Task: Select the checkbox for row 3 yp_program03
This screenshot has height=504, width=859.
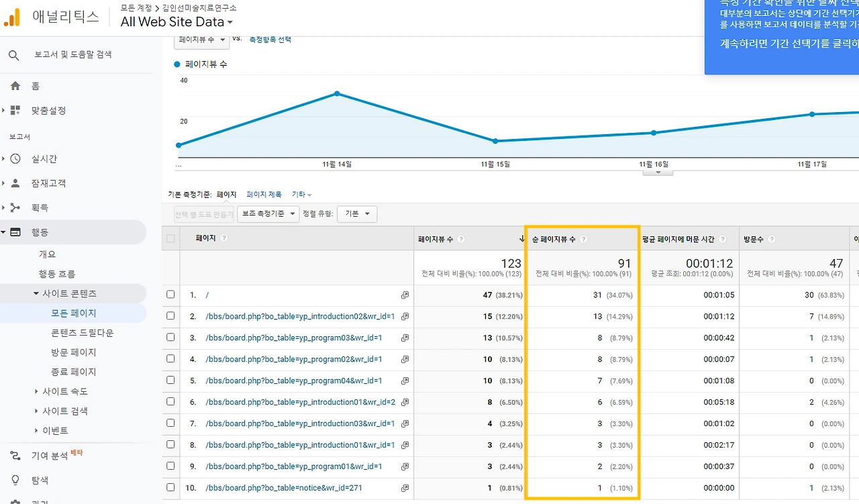Action: pyautogui.click(x=170, y=338)
